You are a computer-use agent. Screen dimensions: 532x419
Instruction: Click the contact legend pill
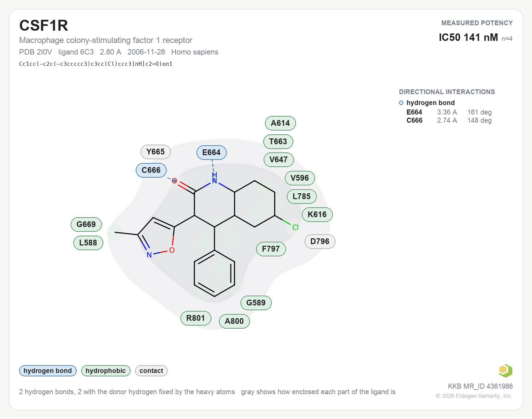(151, 371)
